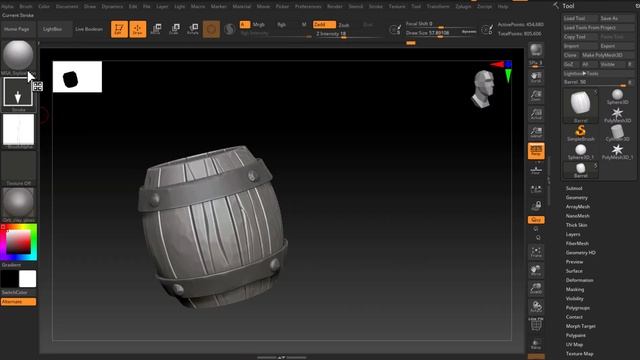Enable the Mrgb channel
The width and height of the screenshot is (640, 360).
point(259,24)
